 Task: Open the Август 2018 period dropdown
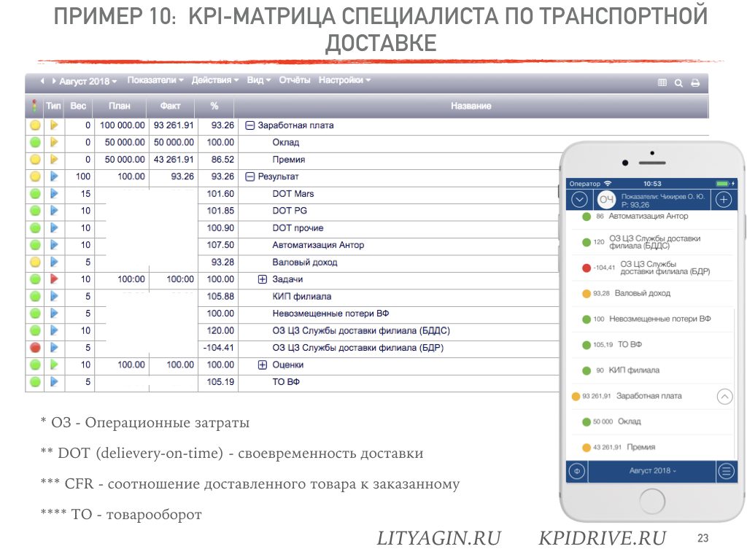click(88, 82)
